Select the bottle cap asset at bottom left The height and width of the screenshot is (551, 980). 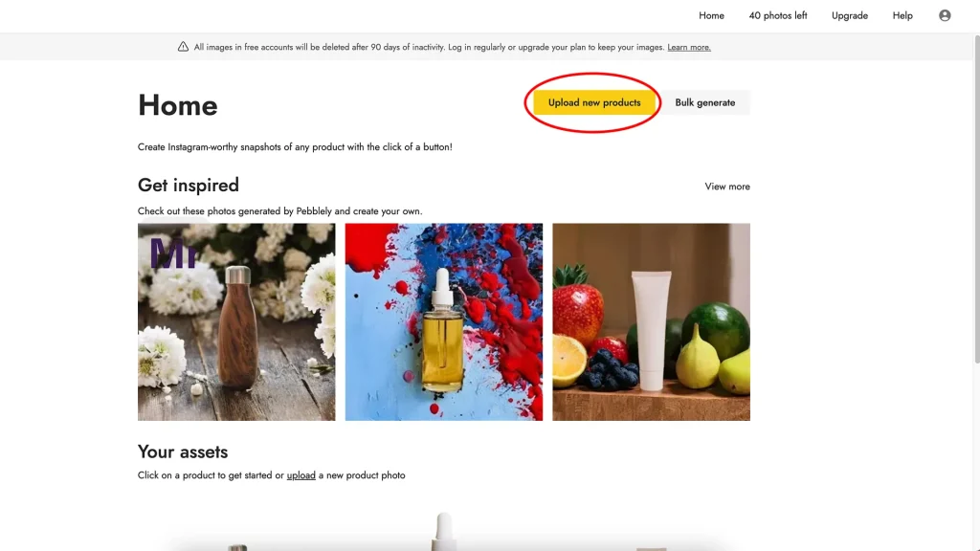[237, 547]
